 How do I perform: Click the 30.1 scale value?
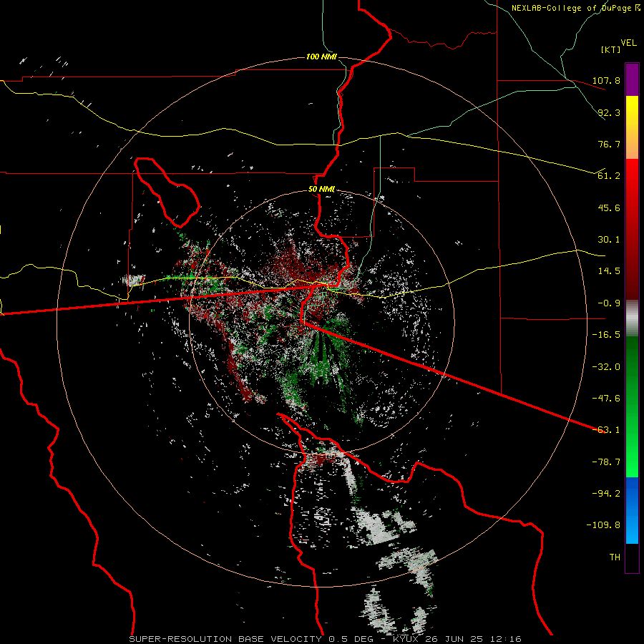pos(609,240)
